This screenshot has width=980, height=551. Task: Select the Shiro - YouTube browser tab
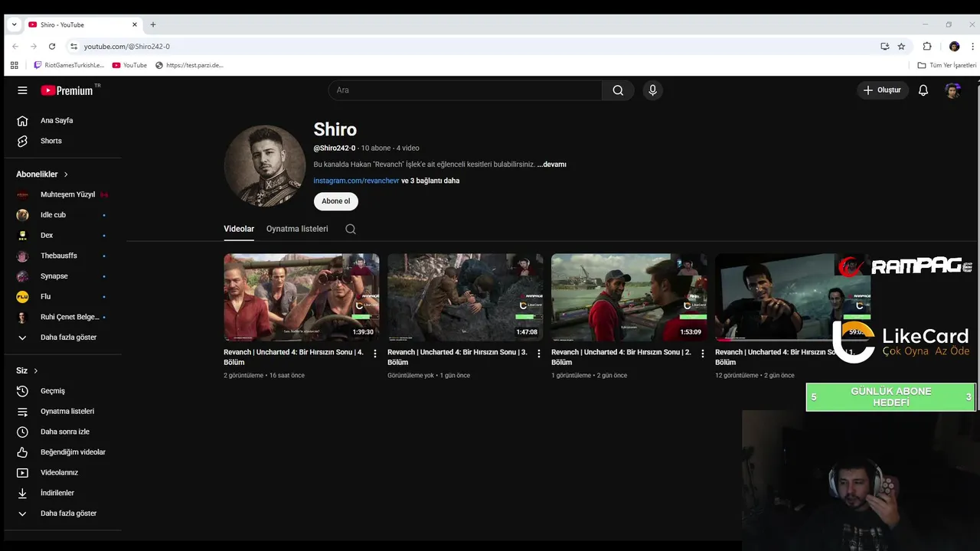tap(83, 24)
